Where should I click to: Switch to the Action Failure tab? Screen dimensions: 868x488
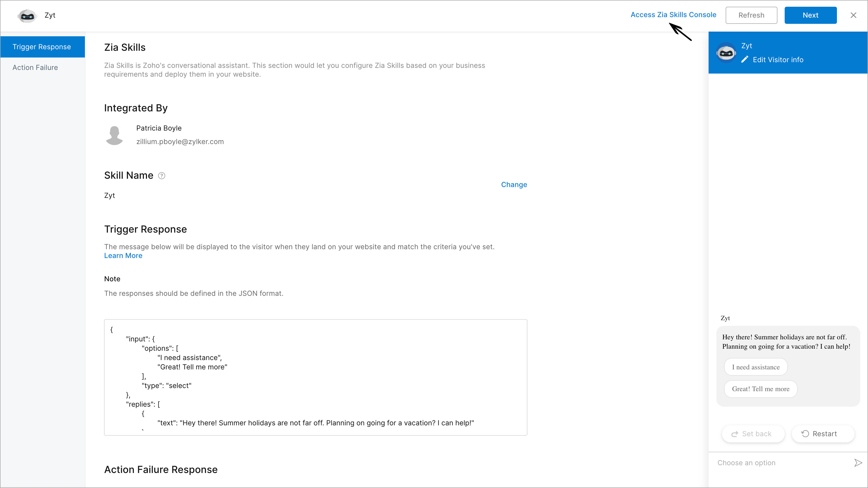[35, 67]
